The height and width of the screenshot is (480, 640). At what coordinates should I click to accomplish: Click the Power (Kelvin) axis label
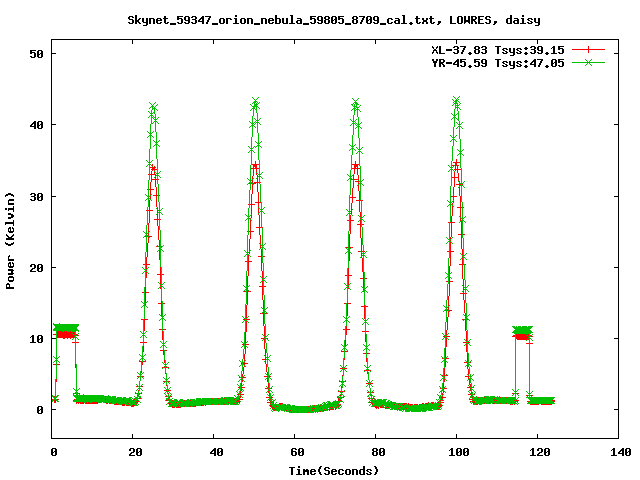tap(10, 241)
